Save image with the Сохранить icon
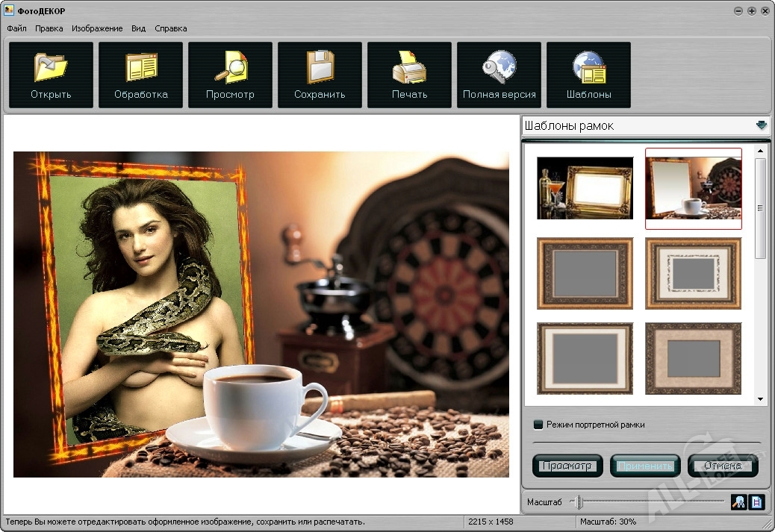 320,75
